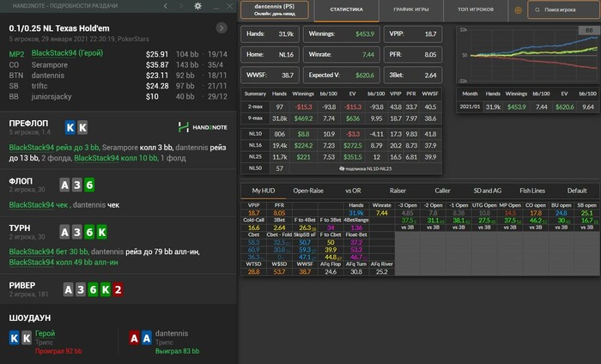Viewport: 601px width, 364px height.
Task: Open the vs OR tab
Action: 353,191
